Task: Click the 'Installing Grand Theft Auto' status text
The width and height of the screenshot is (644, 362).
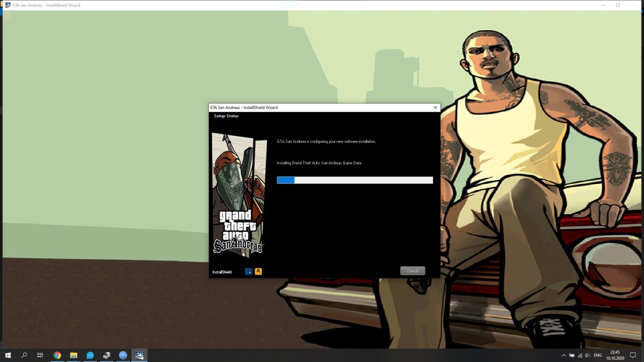Action: (x=319, y=163)
